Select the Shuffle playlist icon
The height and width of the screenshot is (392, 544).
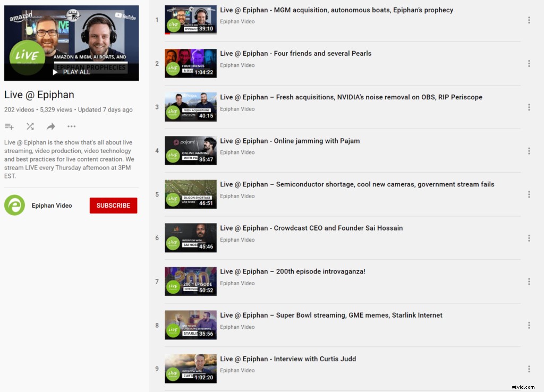30,126
